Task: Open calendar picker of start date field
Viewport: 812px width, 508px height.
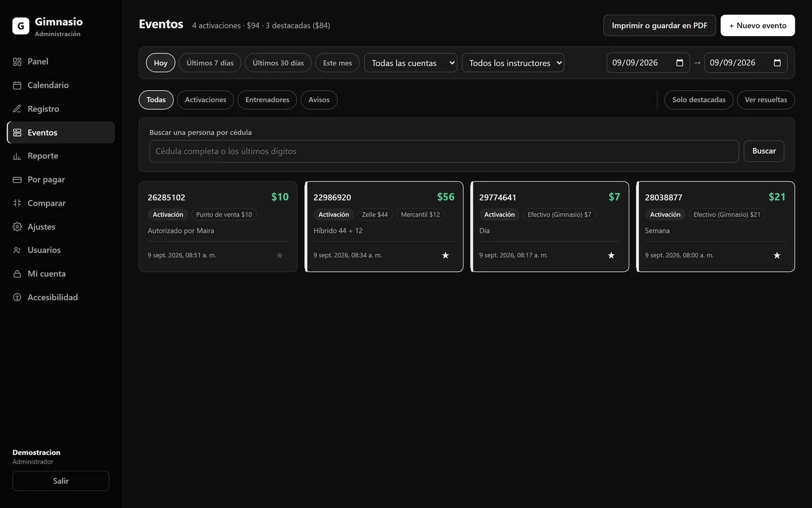Action: pos(680,63)
